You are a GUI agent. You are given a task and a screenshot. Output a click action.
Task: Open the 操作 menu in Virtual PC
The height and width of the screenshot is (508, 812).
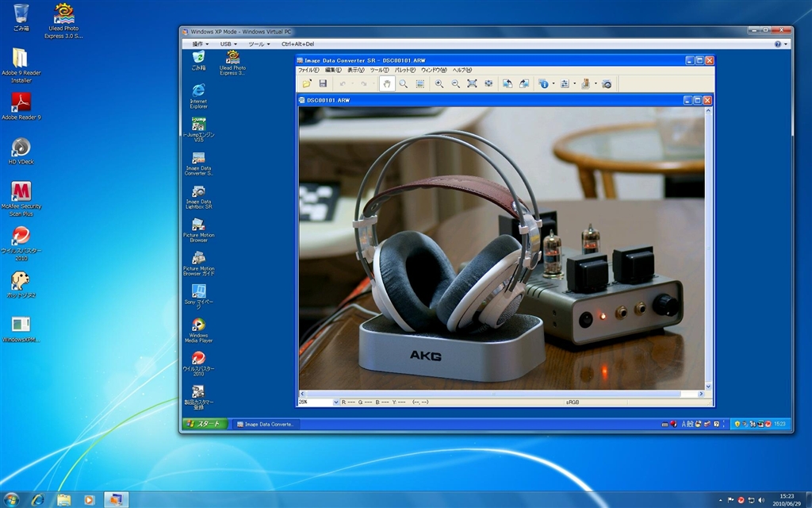pos(201,44)
